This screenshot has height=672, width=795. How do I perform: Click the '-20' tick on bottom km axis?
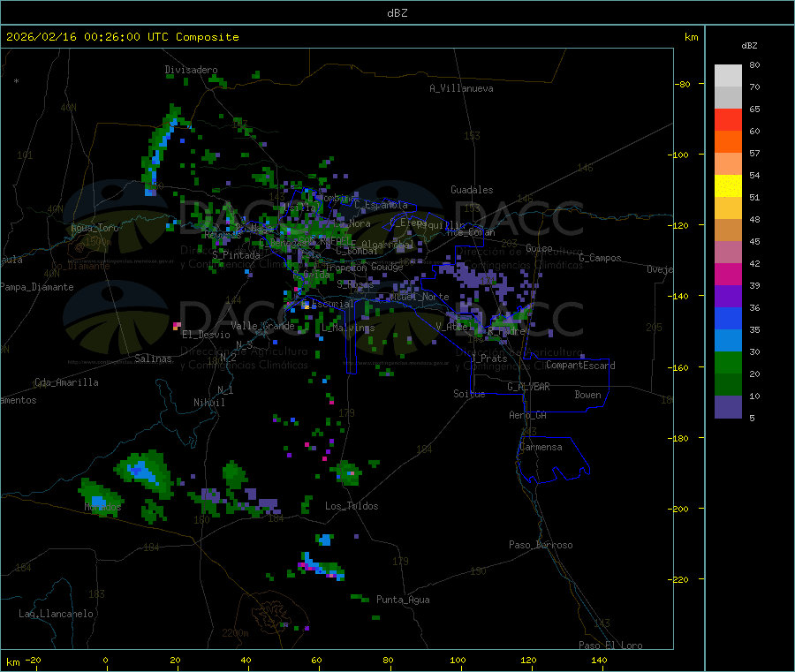pyautogui.click(x=33, y=660)
